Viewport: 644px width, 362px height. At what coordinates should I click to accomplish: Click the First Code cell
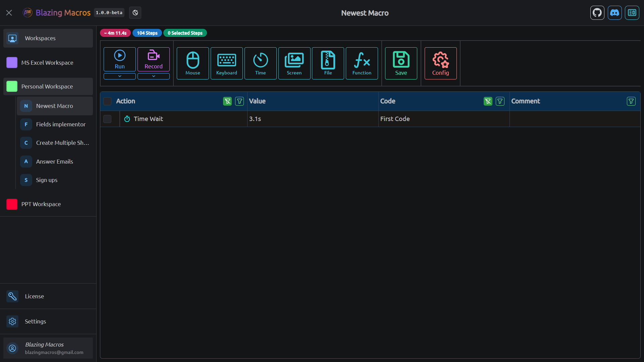(444, 119)
